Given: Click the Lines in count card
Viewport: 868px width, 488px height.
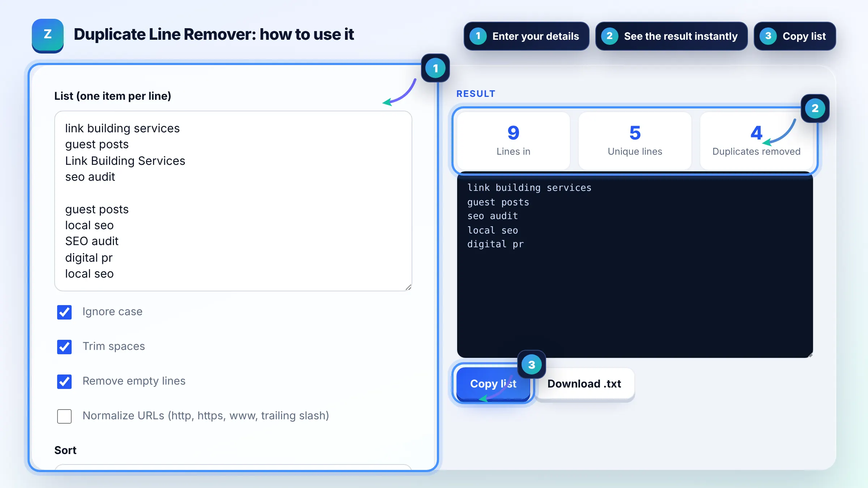Looking at the screenshot, I should point(513,141).
